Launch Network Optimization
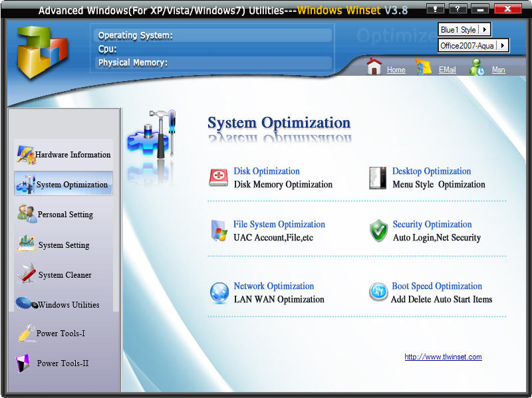 coord(274,286)
